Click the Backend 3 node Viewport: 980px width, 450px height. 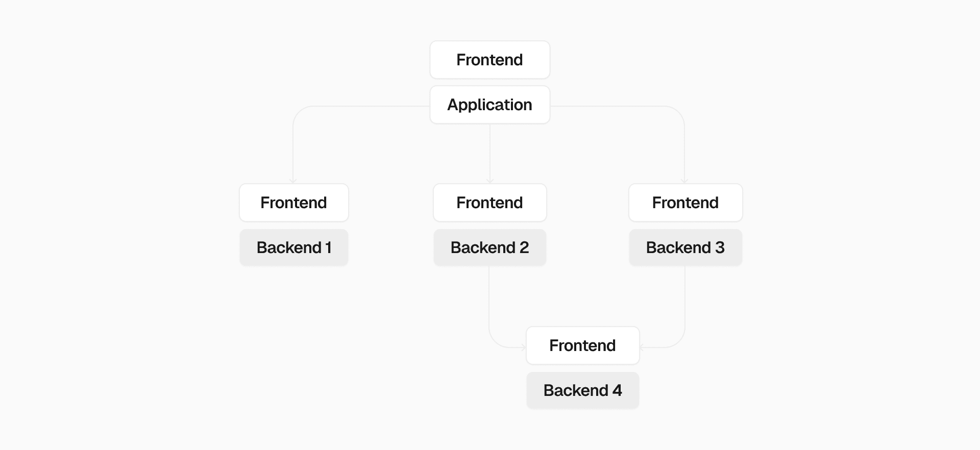[685, 247]
